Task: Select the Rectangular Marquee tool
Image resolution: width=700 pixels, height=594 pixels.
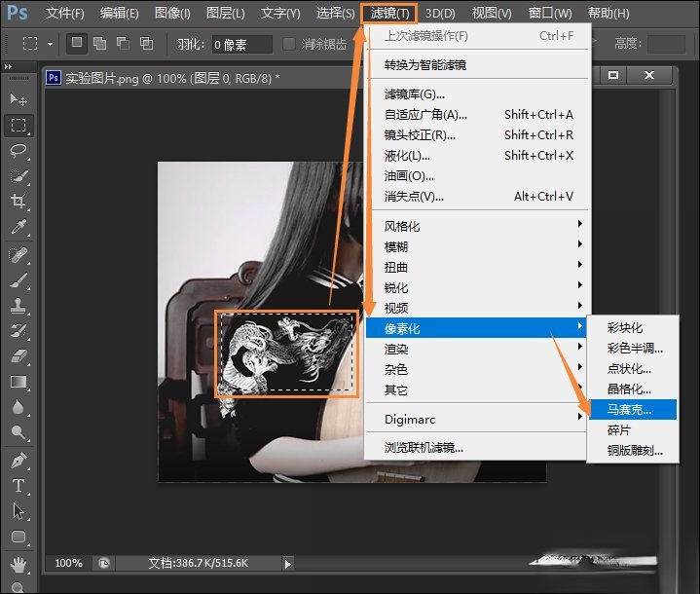Action: click(x=18, y=125)
